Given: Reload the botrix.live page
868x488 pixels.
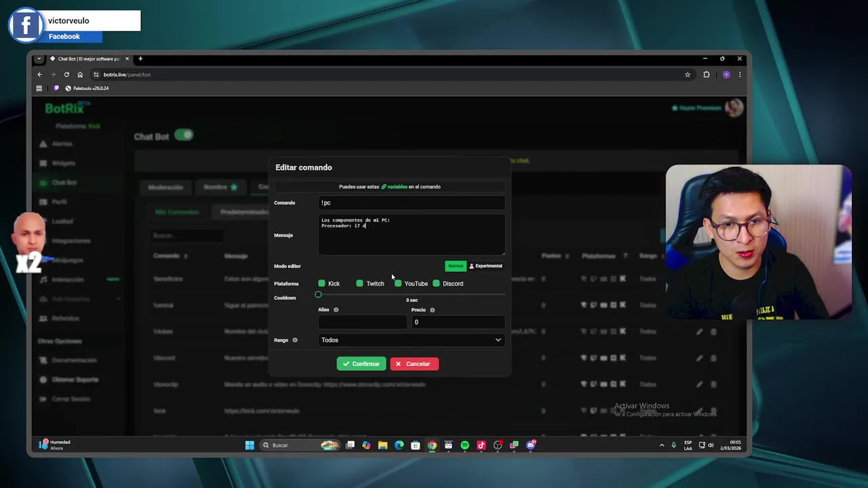Looking at the screenshot, I should (66, 75).
